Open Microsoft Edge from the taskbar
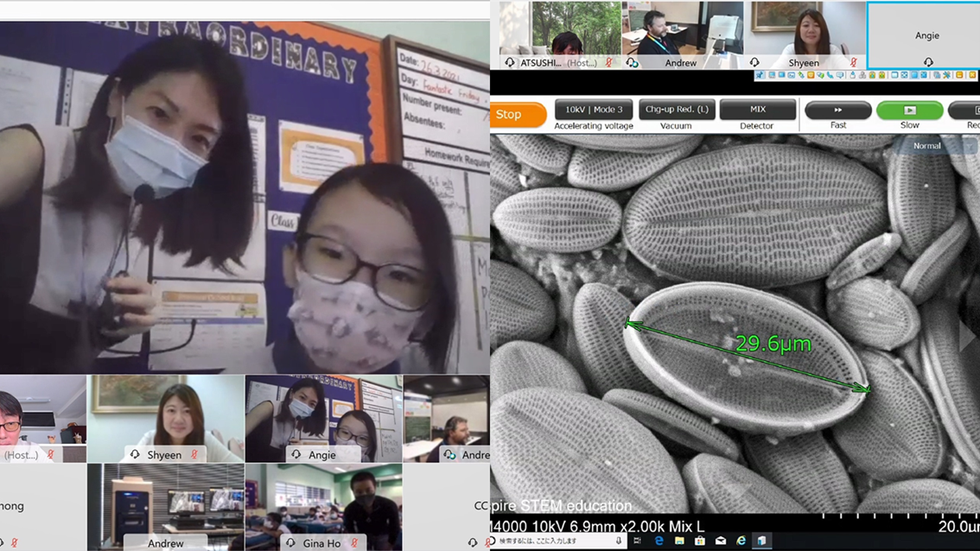This screenshot has height=551, width=980. [x=659, y=541]
